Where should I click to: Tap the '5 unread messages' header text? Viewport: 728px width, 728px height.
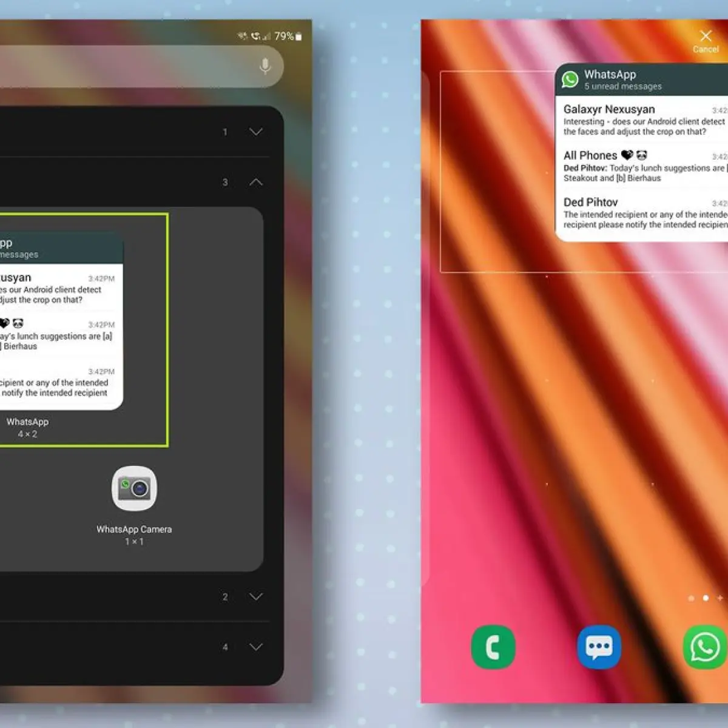pos(623,87)
